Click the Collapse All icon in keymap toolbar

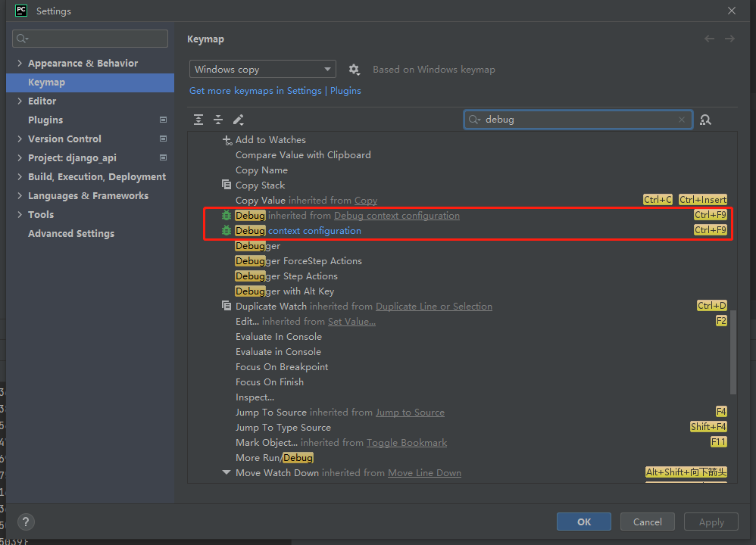click(x=218, y=120)
